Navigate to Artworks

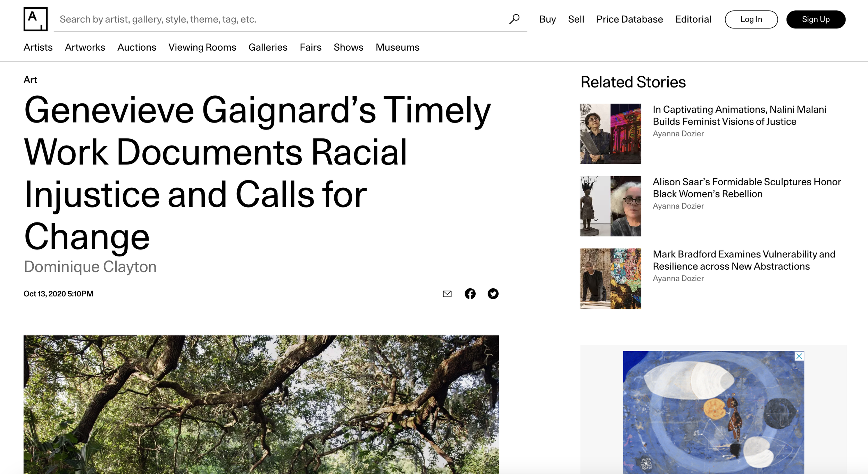pos(85,47)
